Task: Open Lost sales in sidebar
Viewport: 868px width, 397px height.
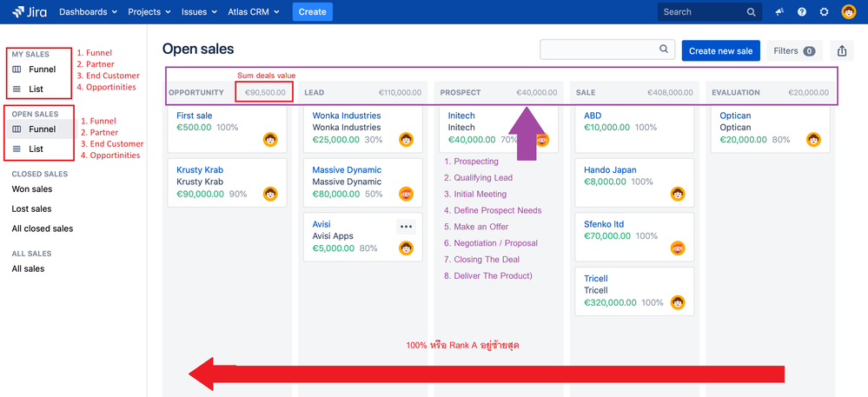Action: (x=31, y=208)
